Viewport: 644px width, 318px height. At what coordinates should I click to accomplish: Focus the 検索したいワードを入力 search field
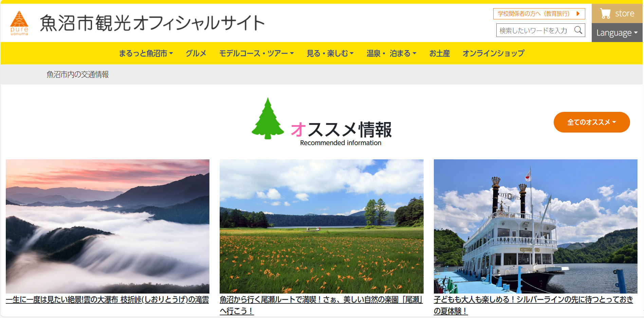coord(535,31)
